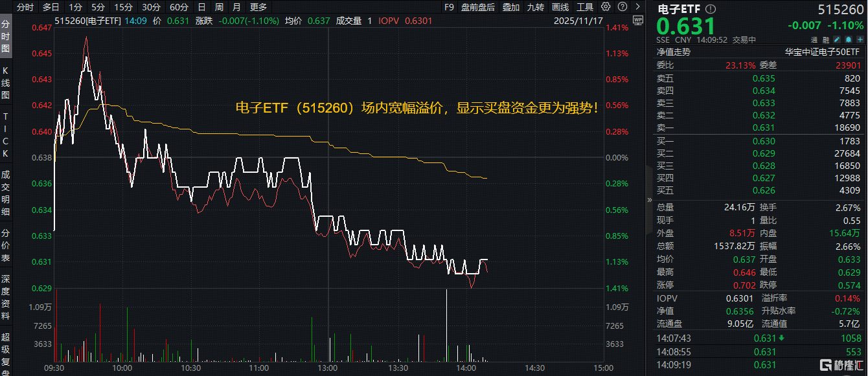Expand toolbar with right chevron arrow
Image resolution: width=868 pixels, height=376 pixels.
pyautogui.click(x=637, y=7)
